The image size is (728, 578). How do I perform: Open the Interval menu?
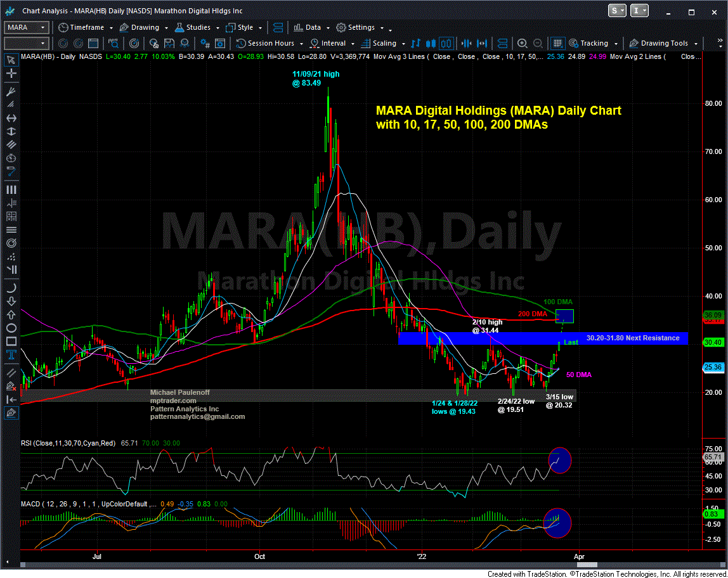(x=332, y=44)
